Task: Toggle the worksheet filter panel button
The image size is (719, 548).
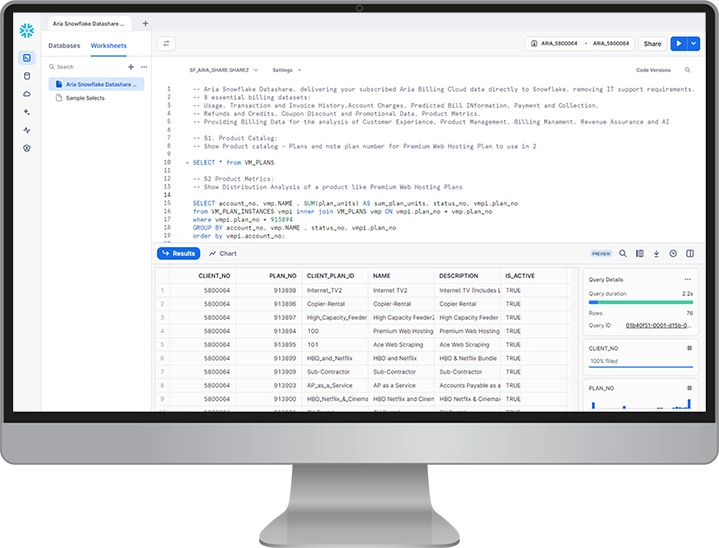Action: (166, 44)
